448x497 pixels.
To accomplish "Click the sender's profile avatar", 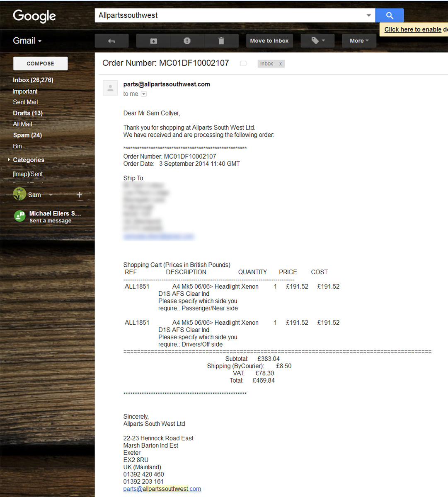I will click(110, 88).
